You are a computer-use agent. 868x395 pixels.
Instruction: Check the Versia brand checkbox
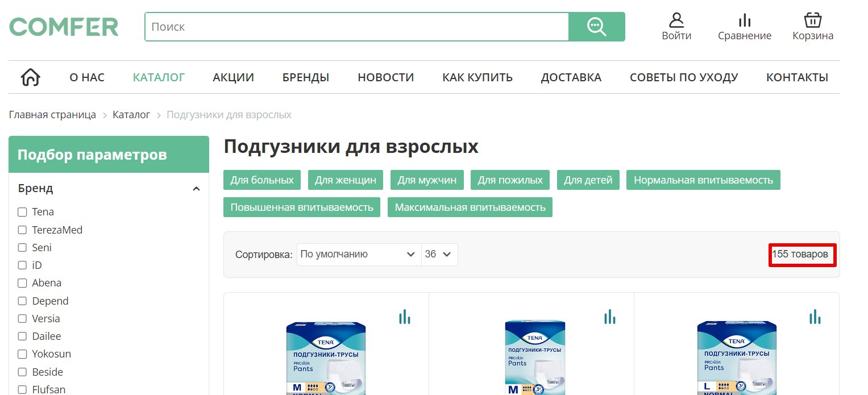pos(22,319)
